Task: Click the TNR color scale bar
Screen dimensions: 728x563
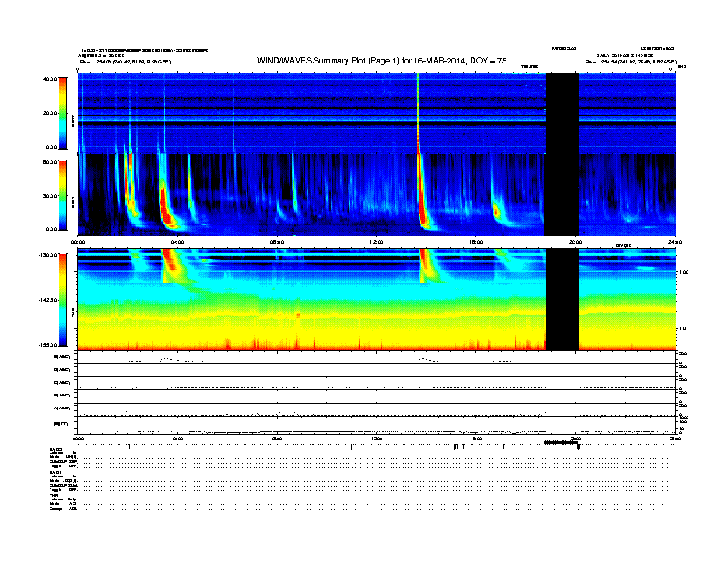Action: (63, 300)
